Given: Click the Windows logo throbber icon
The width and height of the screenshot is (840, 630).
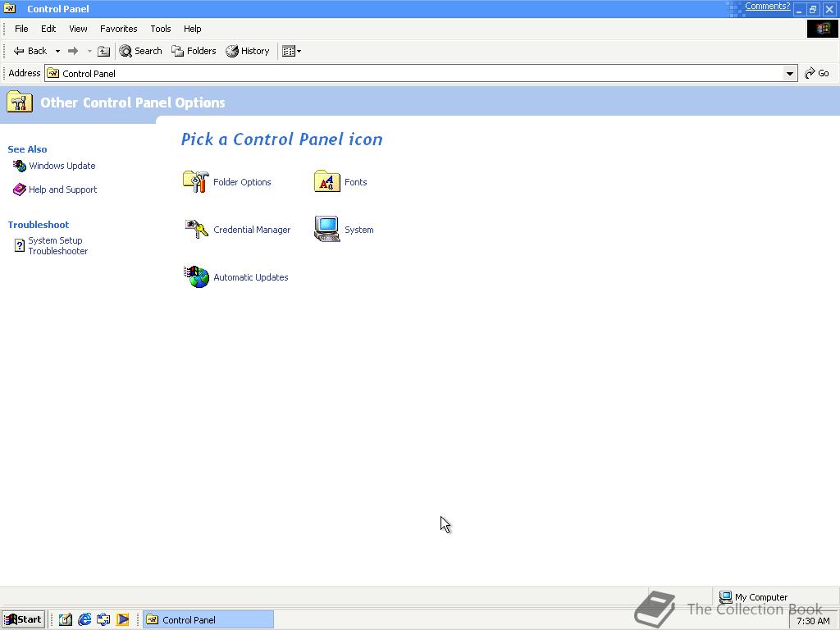Looking at the screenshot, I should click(822, 29).
